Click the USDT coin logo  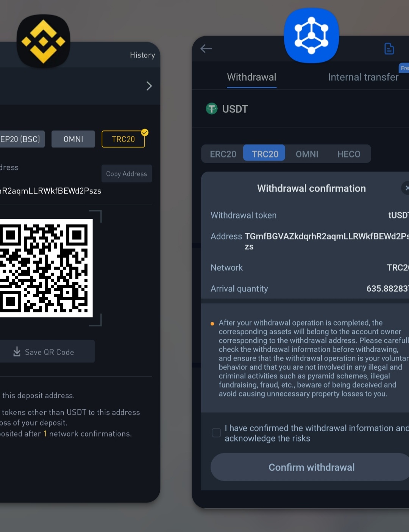(212, 109)
